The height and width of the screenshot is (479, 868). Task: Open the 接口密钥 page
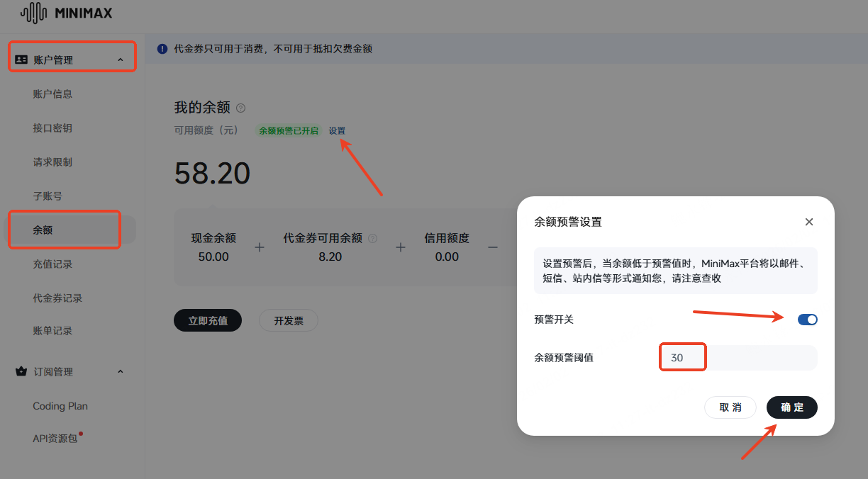[52, 128]
